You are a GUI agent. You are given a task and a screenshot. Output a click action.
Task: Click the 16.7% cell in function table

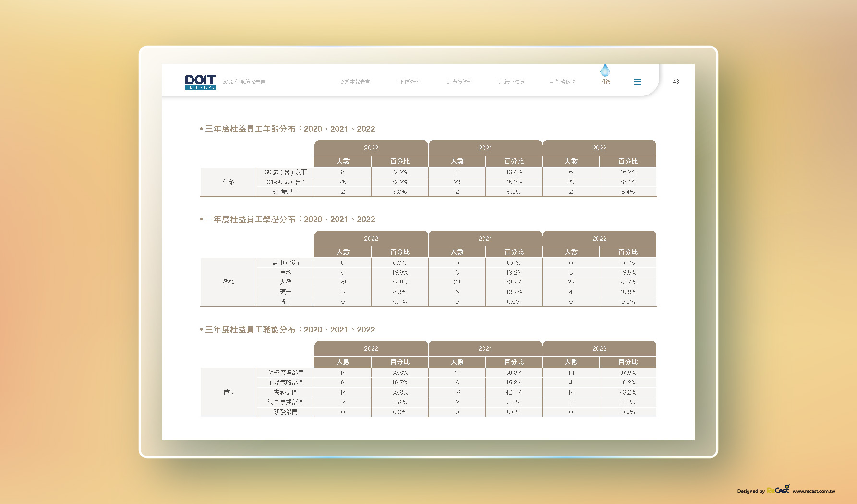click(x=399, y=383)
